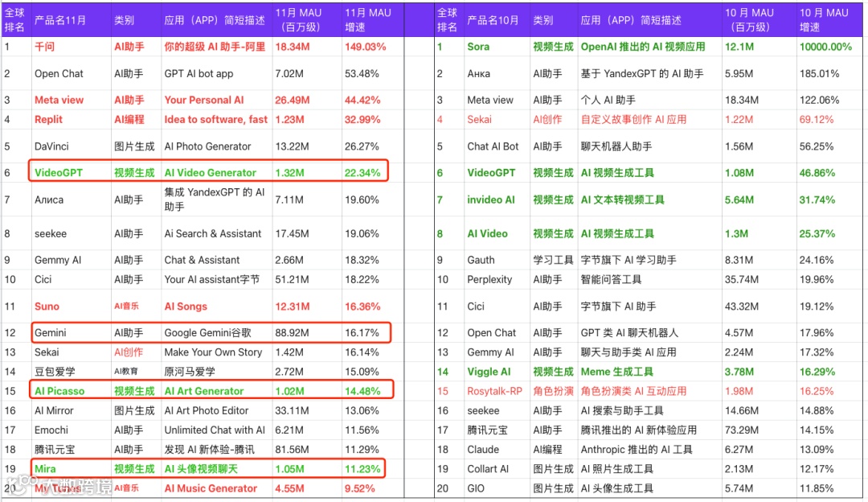Click the '88.92M' MAU value for Gemini
868x502 pixels.
[292, 332]
